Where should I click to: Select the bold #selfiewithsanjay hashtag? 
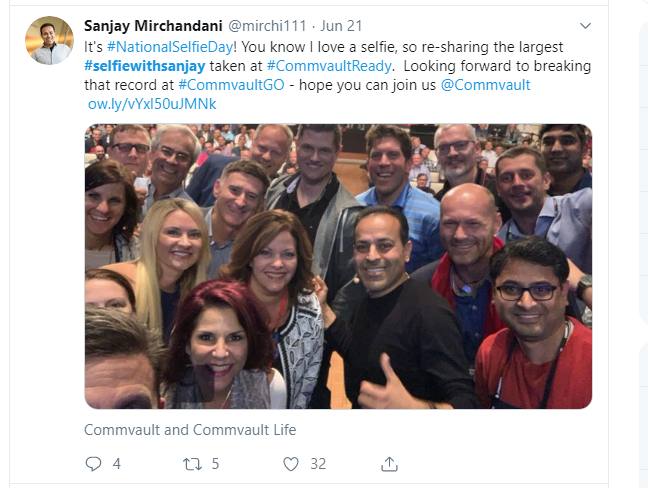point(145,66)
